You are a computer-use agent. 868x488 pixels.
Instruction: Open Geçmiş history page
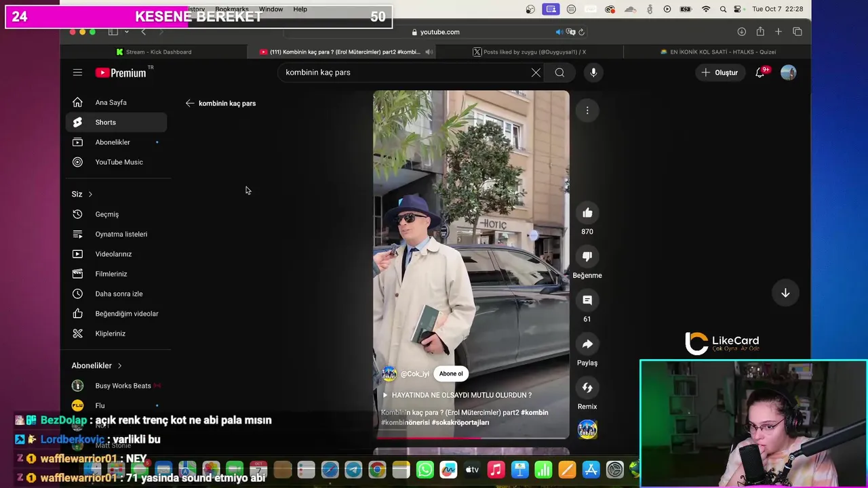point(117,214)
